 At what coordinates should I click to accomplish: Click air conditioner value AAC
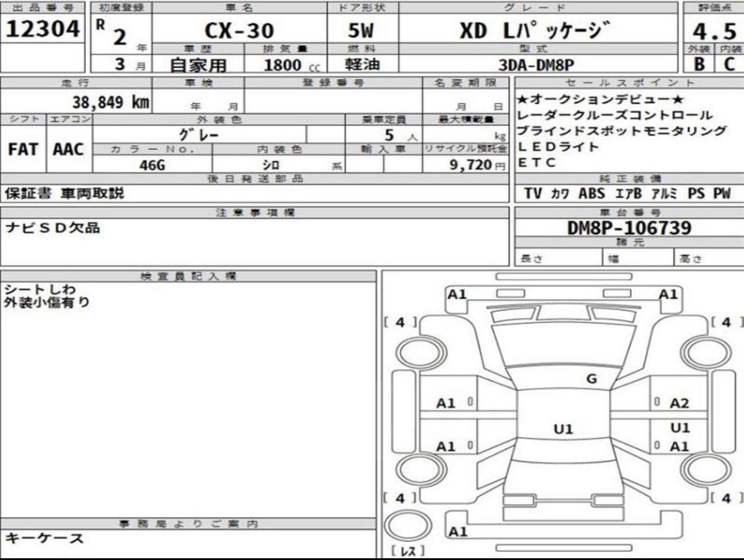point(68,149)
